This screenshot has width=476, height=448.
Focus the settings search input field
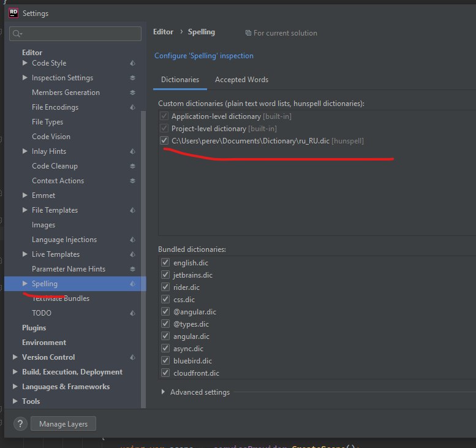[75, 34]
